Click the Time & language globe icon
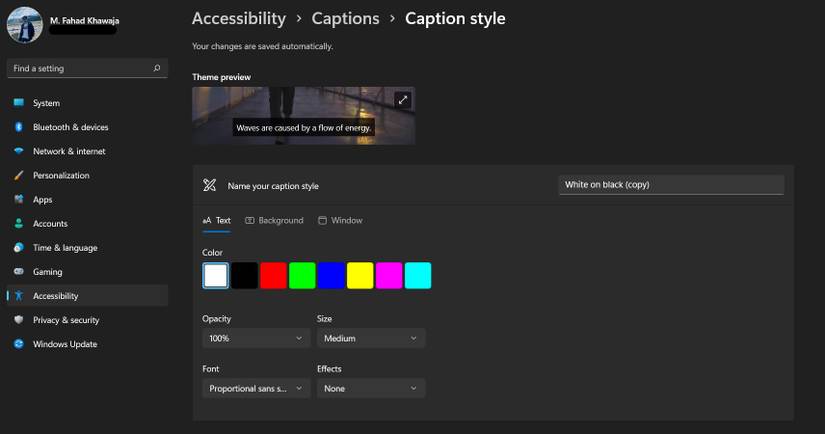 click(19, 247)
